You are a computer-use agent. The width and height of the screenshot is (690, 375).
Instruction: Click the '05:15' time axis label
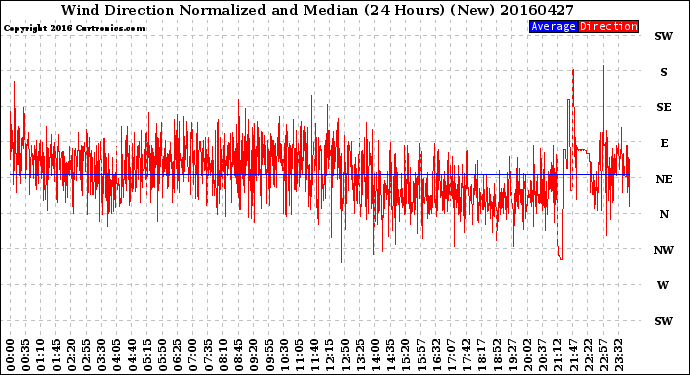(147, 355)
